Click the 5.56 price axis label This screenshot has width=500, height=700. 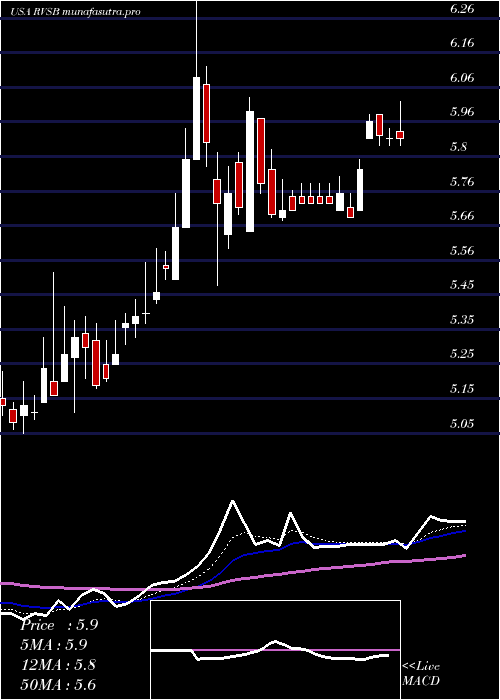pyautogui.click(x=461, y=250)
